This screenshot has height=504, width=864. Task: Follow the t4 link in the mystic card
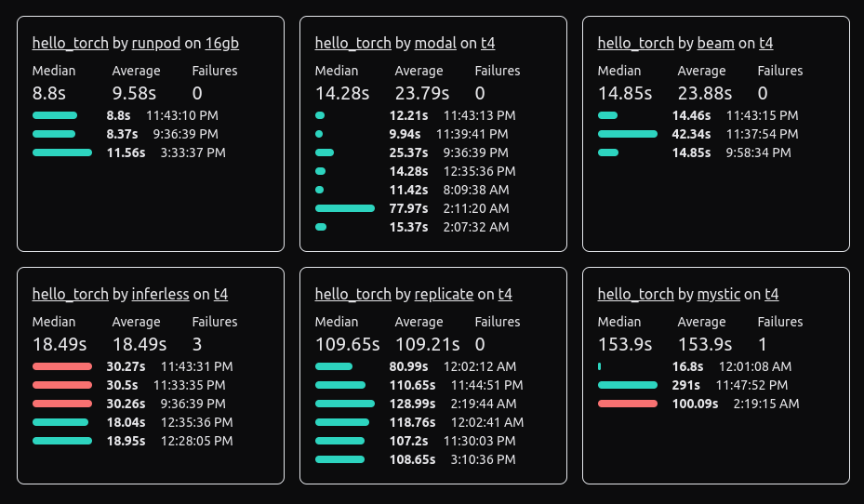pos(772,294)
